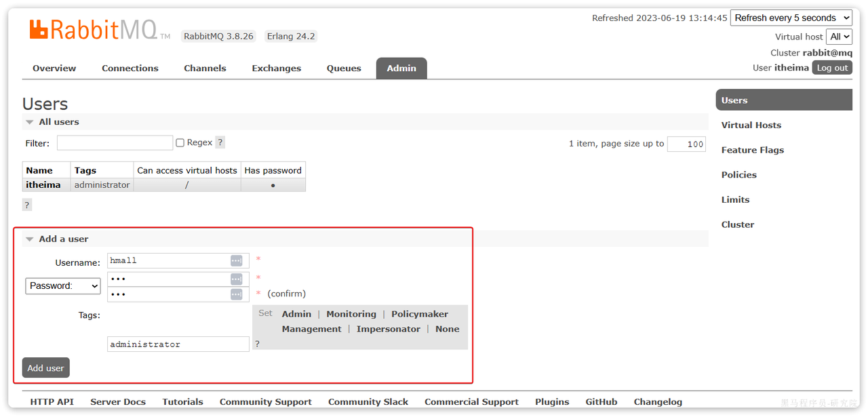868x417 pixels.
Task: Click password manager icon in Username field
Action: [x=236, y=261]
